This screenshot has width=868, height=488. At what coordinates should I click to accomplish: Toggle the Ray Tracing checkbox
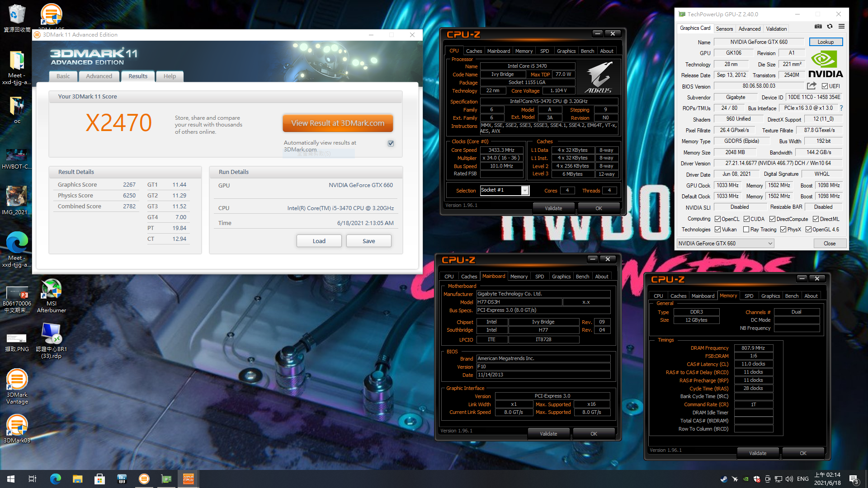coord(746,230)
